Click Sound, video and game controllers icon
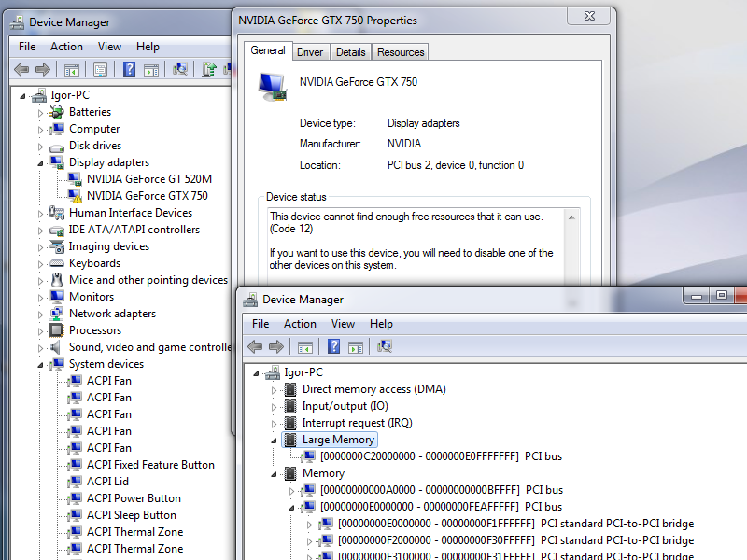 (x=56, y=347)
